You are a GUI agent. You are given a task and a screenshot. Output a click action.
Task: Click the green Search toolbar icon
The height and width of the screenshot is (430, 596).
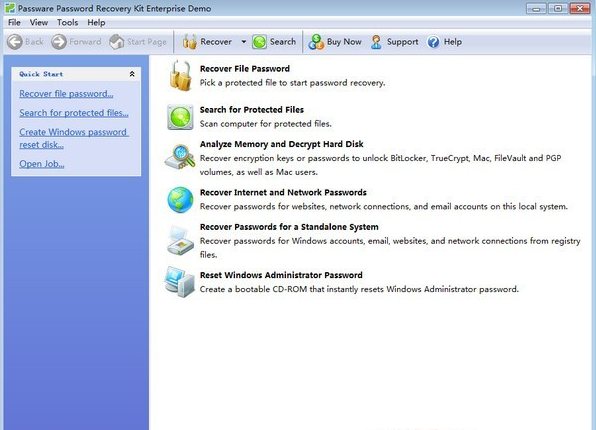[260, 42]
